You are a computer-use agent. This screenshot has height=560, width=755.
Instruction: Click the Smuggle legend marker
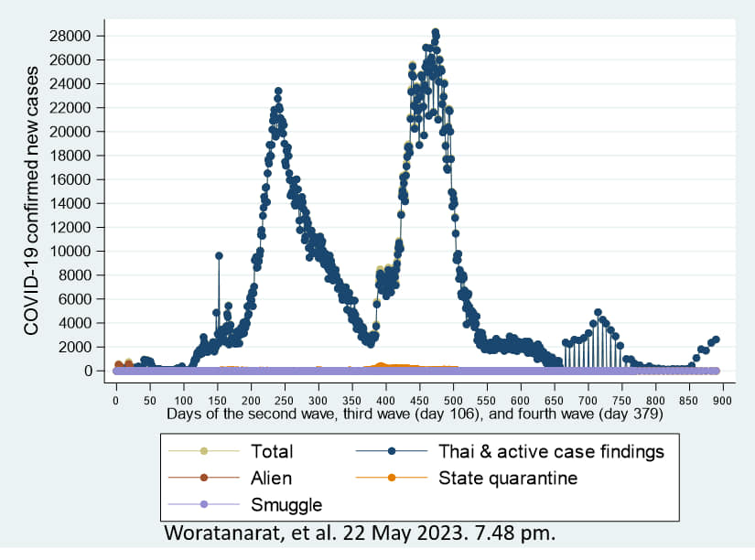click(203, 504)
